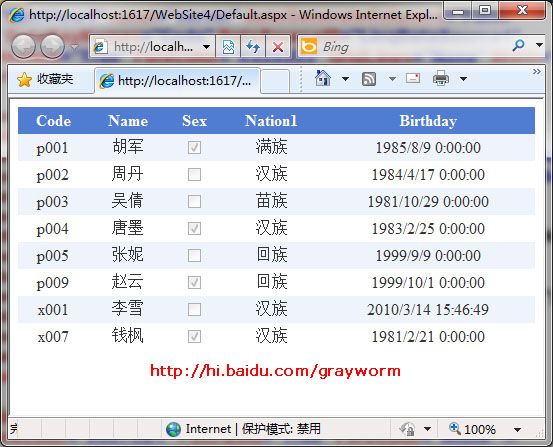
Task: Start the search with the magnifier icon
Action: 518,45
